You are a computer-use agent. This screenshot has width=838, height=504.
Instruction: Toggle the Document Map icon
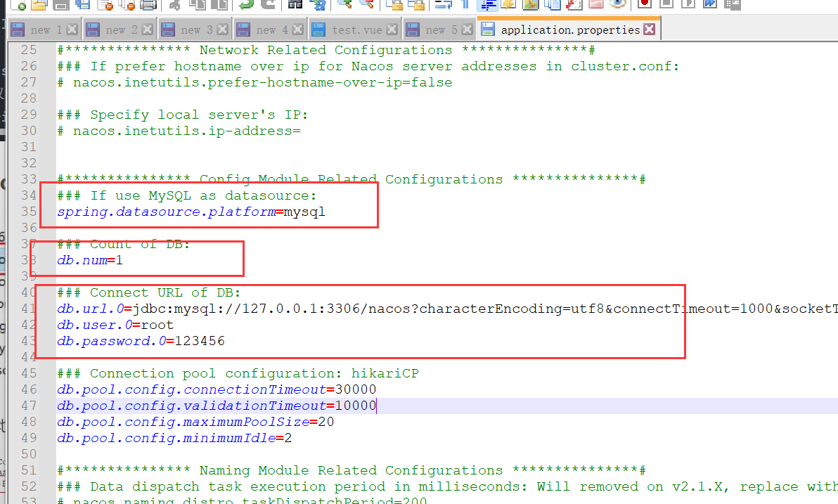(531, 5)
